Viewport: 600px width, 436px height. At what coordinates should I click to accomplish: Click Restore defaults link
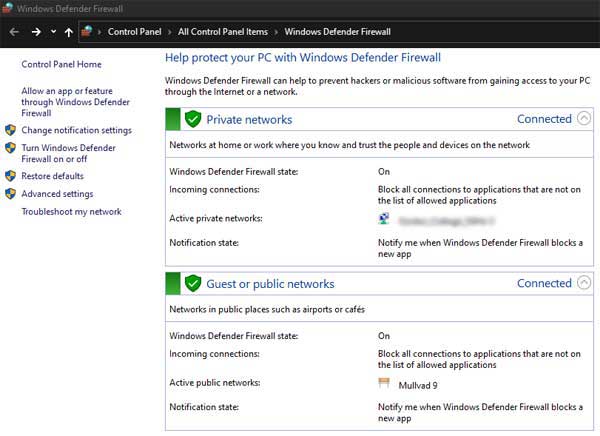[52, 176]
